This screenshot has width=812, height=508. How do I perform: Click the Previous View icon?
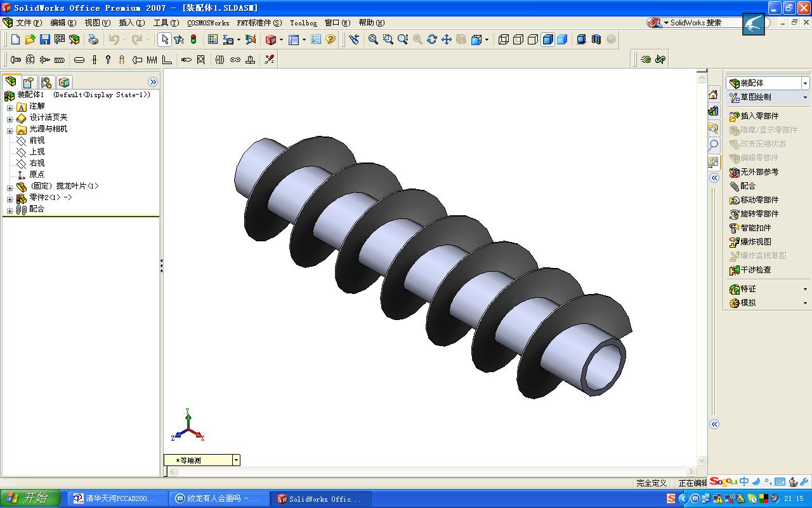[x=354, y=39]
